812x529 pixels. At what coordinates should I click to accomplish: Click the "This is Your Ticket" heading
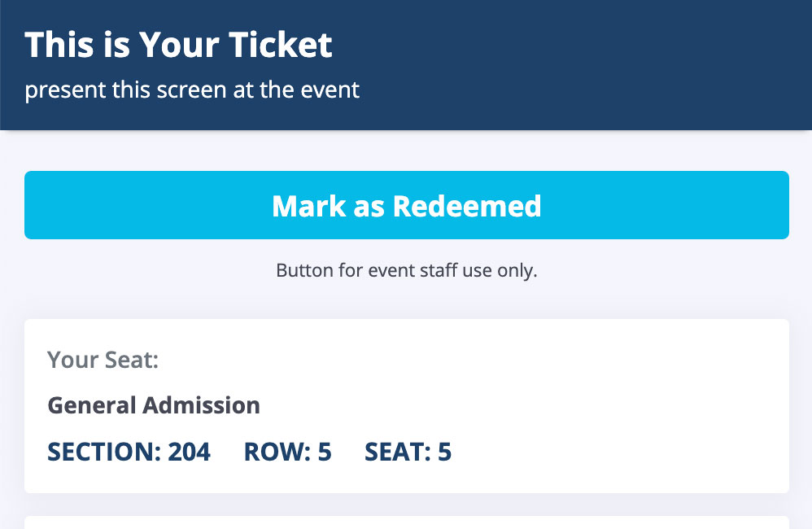(178, 46)
